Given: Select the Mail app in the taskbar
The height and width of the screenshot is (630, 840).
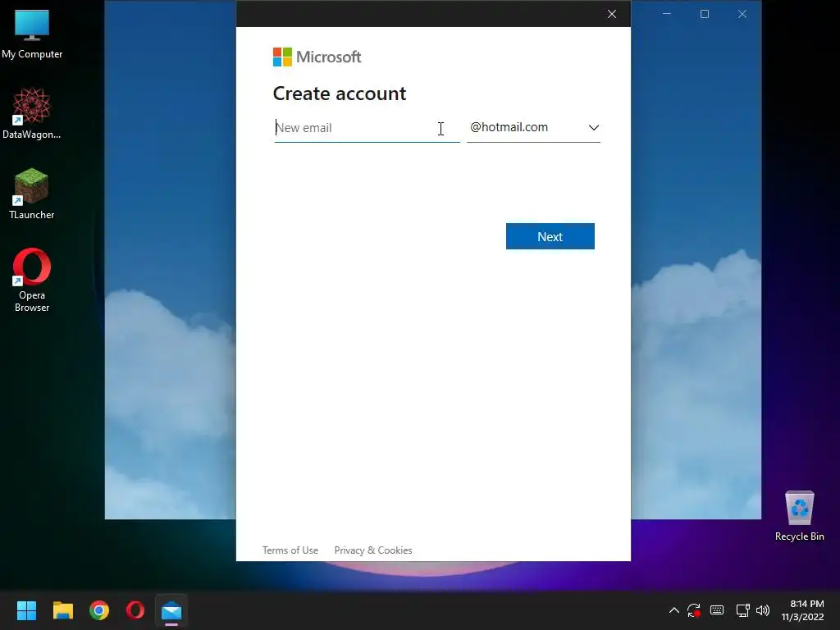Looking at the screenshot, I should [x=171, y=610].
